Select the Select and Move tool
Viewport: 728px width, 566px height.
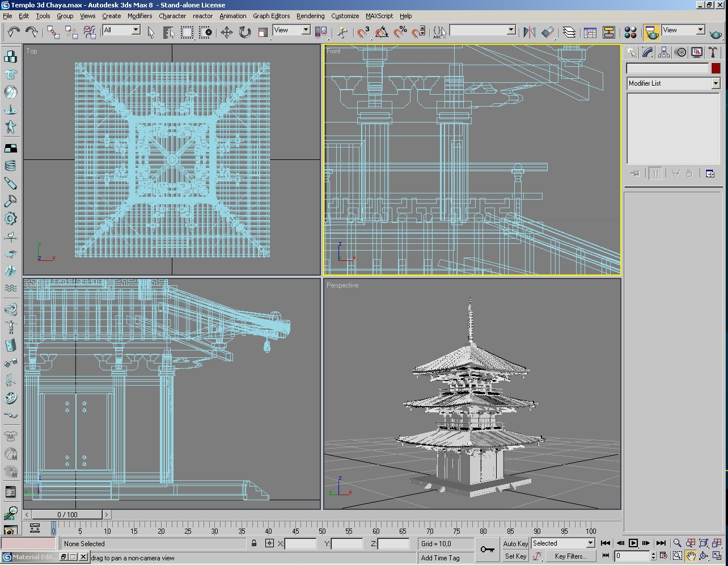pos(226,32)
